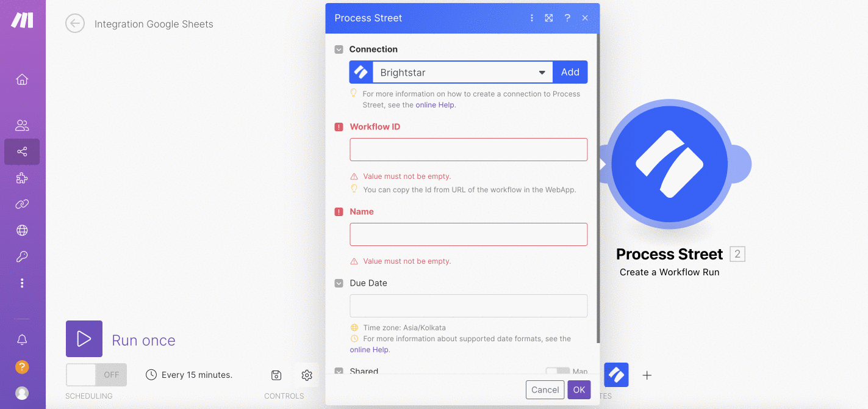Click Cancel in the dialog

click(545, 390)
